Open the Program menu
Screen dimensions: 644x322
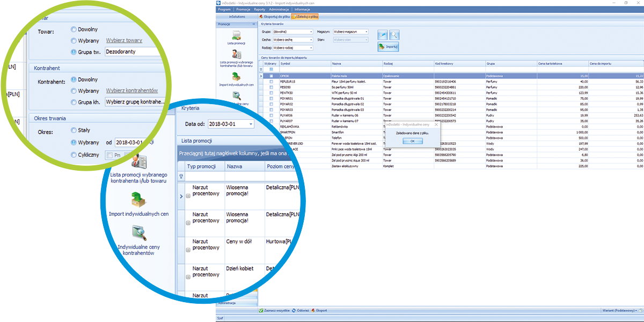tap(224, 10)
